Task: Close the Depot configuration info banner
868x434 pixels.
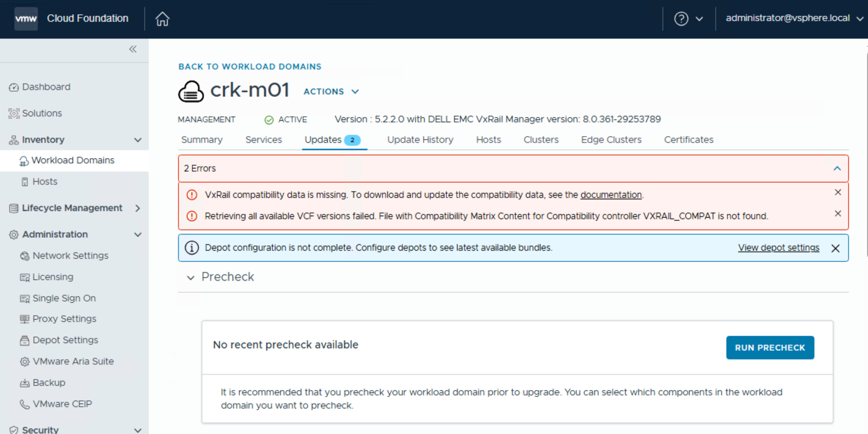Action: [835, 248]
